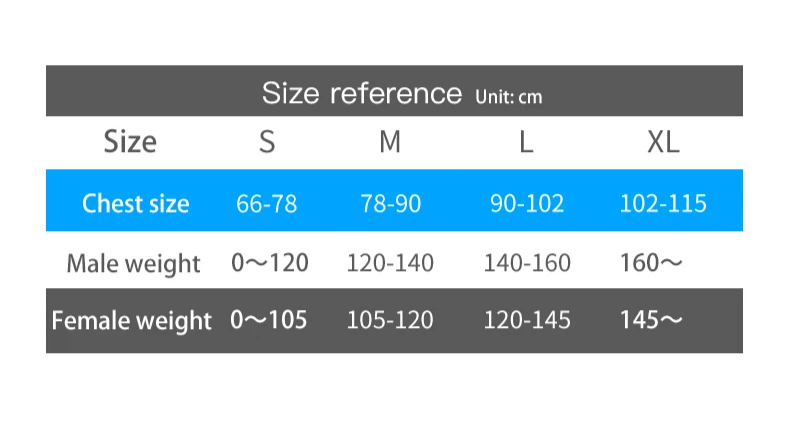Click chest size value 66-78
This screenshot has height=444, width=790.
(x=267, y=204)
